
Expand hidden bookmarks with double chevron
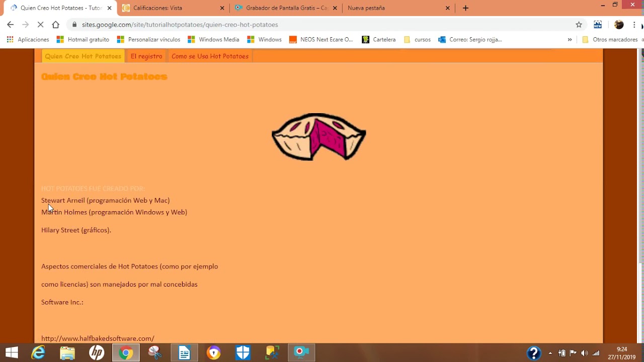click(570, 40)
